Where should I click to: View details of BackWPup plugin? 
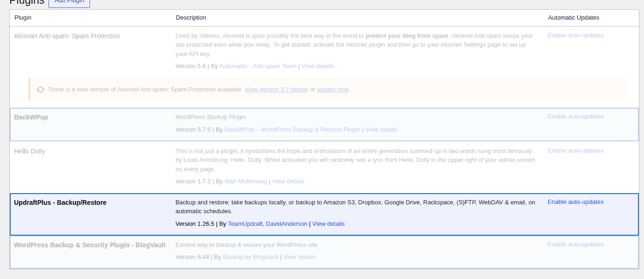[x=381, y=130]
